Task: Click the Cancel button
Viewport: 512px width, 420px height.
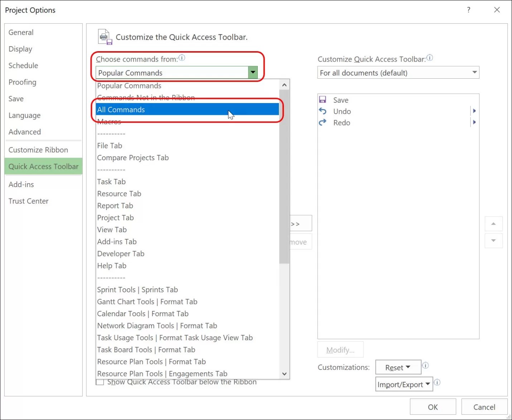Action: point(484,407)
